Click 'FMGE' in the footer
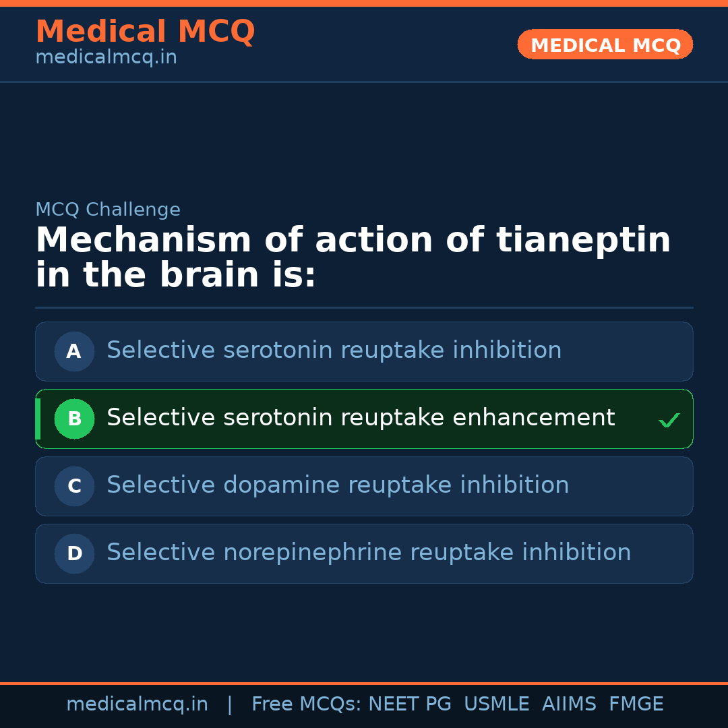The width and height of the screenshot is (728, 728). [636, 704]
